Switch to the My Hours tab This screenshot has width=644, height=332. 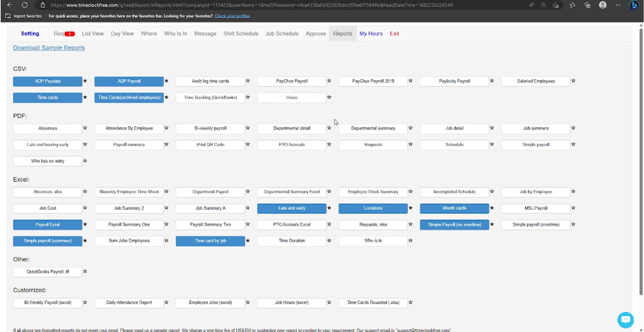[371, 34]
